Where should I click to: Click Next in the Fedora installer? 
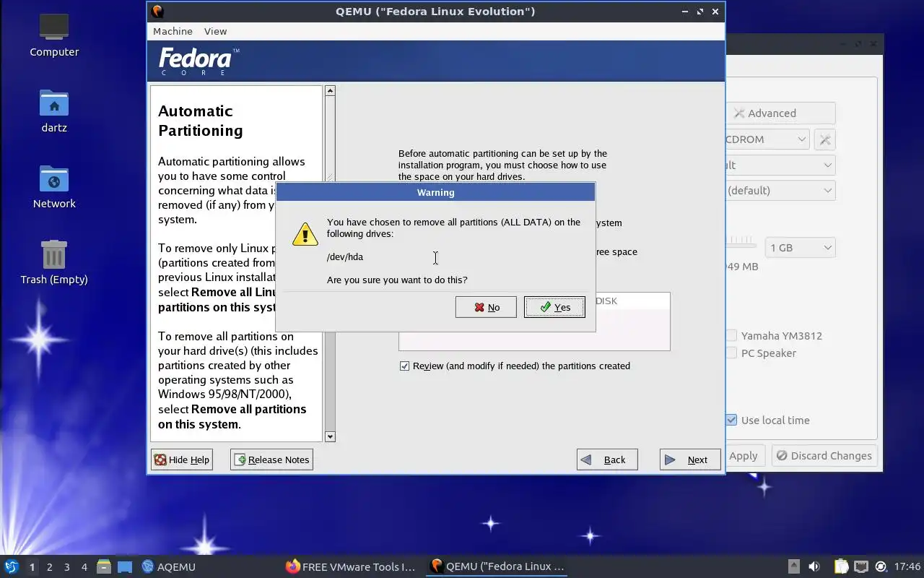tap(690, 460)
